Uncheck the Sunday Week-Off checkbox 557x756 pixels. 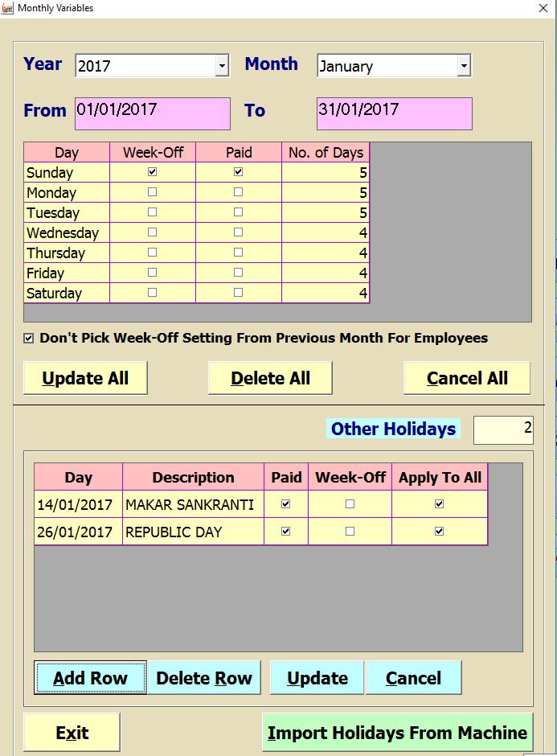(x=153, y=172)
